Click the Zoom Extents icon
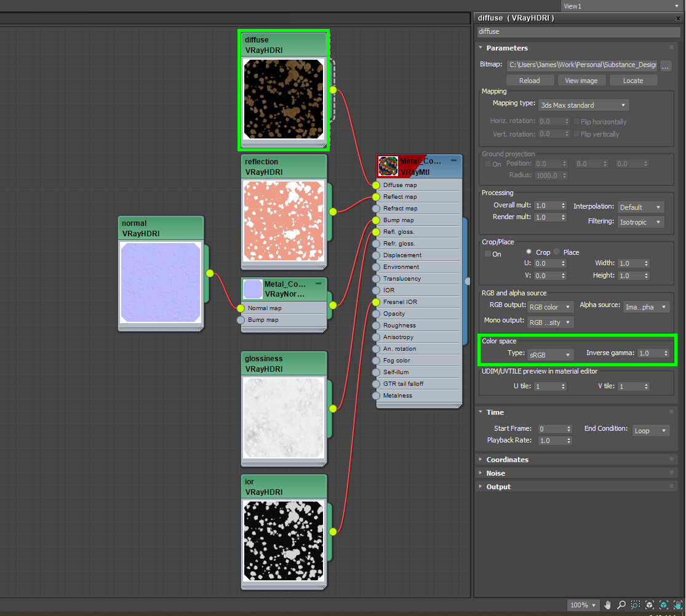The height and width of the screenshot is (616, 686). tap(650, 605)
